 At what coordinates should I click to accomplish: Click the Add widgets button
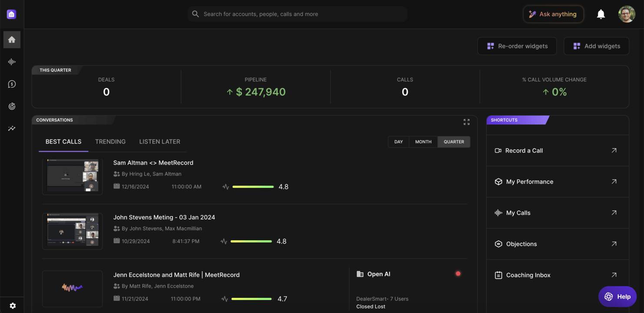[x=596, y=46]
